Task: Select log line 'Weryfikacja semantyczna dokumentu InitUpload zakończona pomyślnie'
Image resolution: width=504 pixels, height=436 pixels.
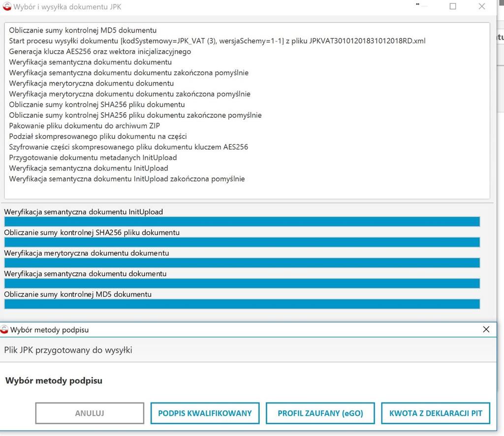Action: click(126, 179)
